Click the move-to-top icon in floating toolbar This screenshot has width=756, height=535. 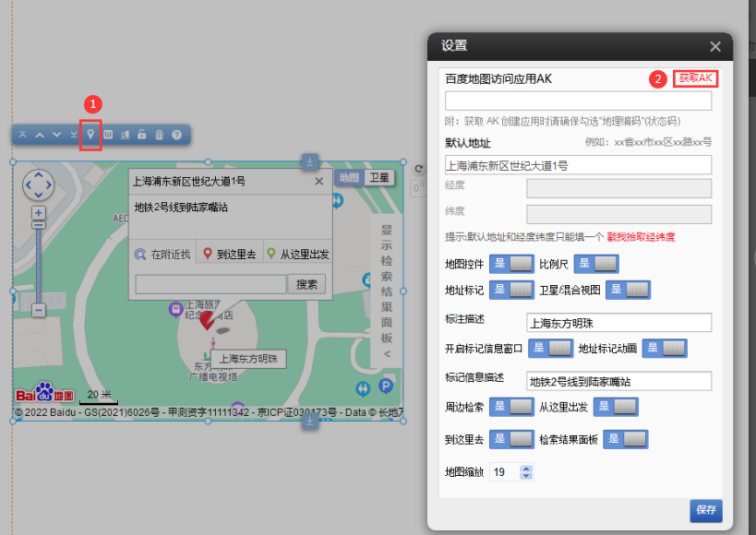(23, 135)
